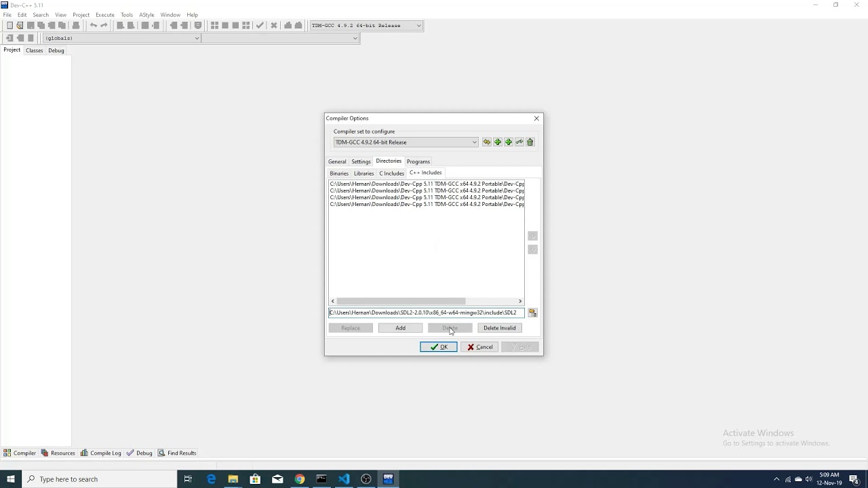The height and width of the screenshot is (488, 868).
Task: Click the Windows taskbar search box
Action: 100,479
